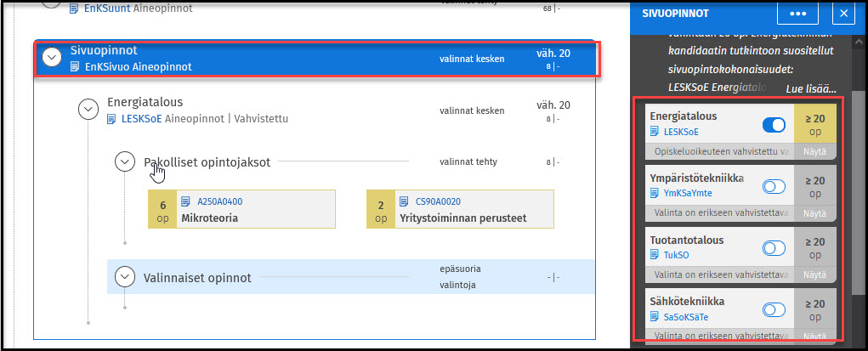The width and height of the screenshot is (868, 351).
Task: Collapse the Energiatalous module
Action: click(x=88, y=109)
